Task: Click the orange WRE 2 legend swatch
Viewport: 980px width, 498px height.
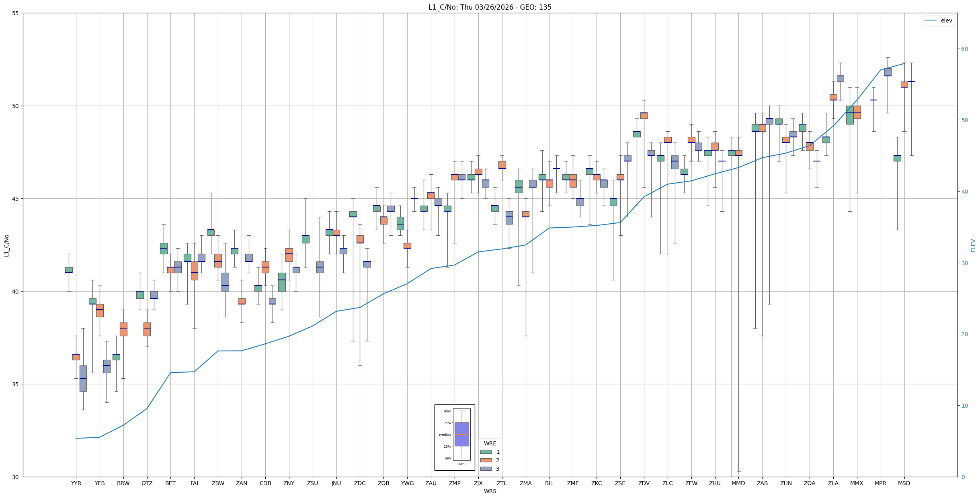Action: (x=486, y=460)
